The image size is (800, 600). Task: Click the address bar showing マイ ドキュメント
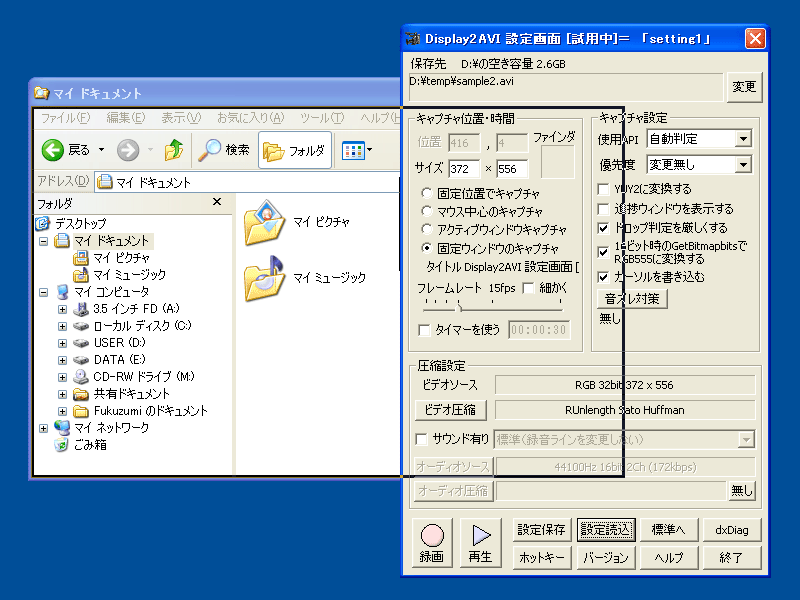(247, 182)
